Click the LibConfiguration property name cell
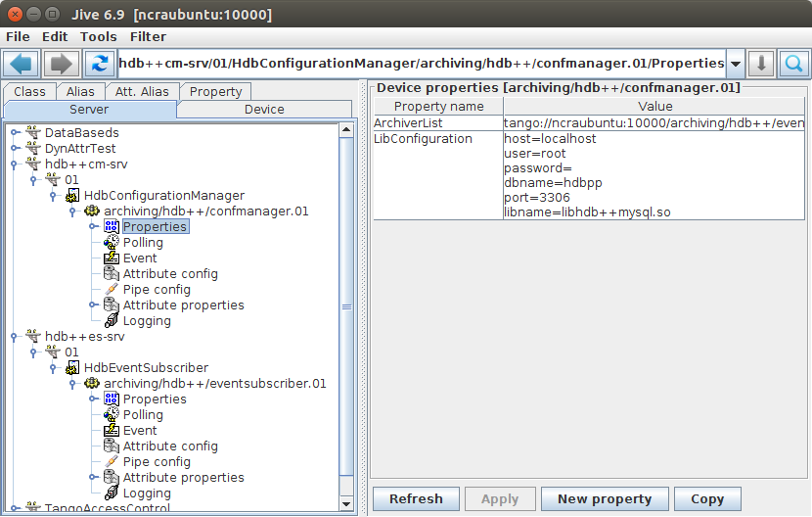812x517 pixels. tap(438, 175)
